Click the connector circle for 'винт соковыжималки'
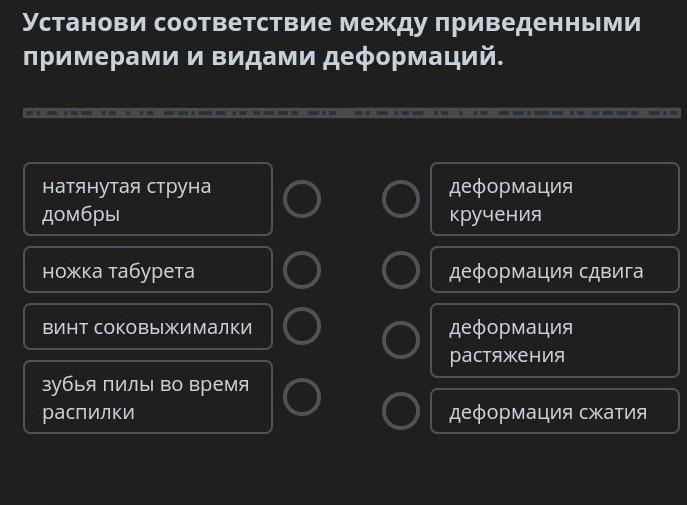 coord(302,325)
